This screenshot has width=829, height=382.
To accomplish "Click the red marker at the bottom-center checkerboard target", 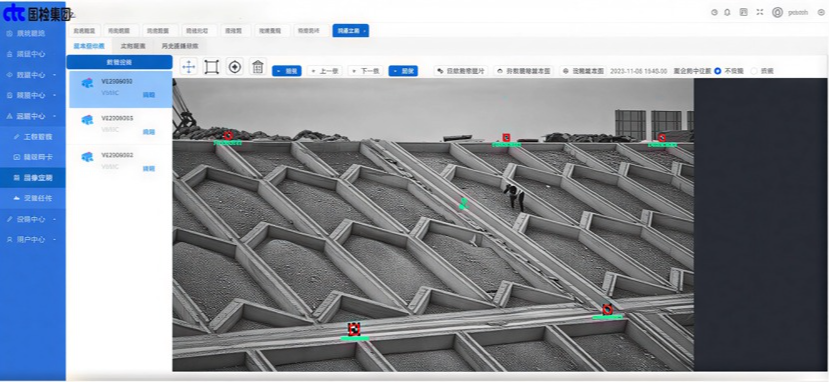I will click(354, 329).
